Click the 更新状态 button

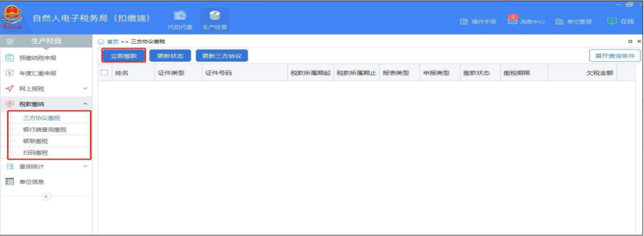[x=171, y=56]
